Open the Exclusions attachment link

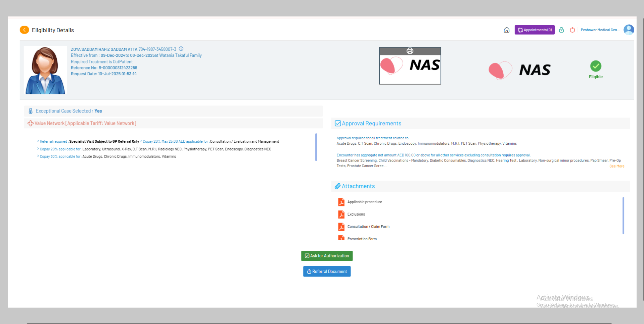point(356,214)
